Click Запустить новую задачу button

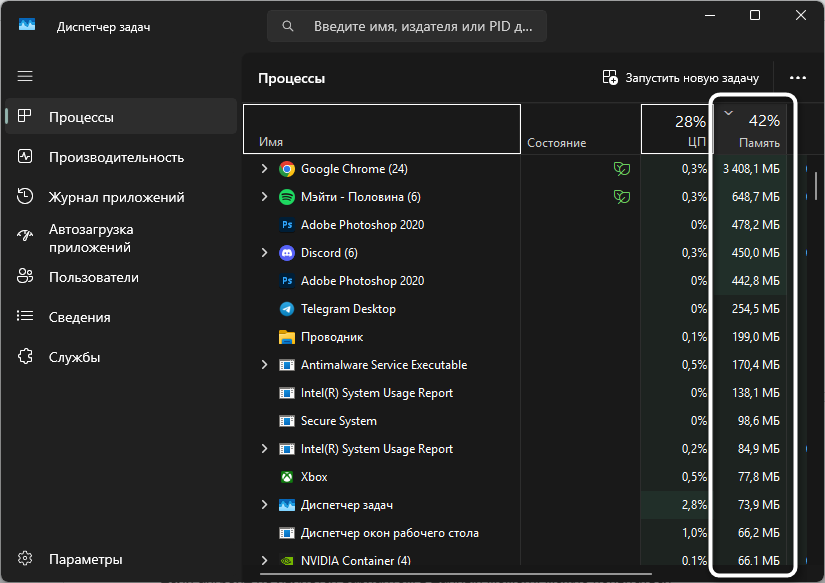(680, 78)
